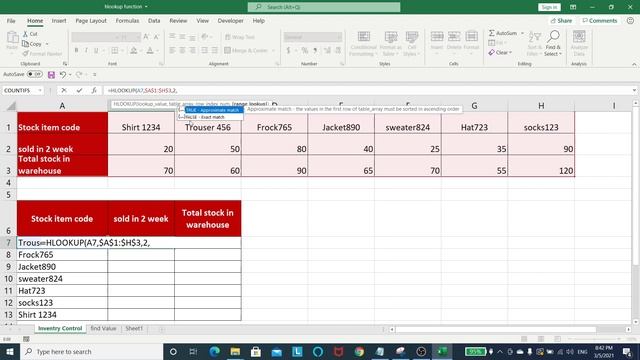Open the Windows Start menu
640x360 pixels.
click(x=10, y=351)
